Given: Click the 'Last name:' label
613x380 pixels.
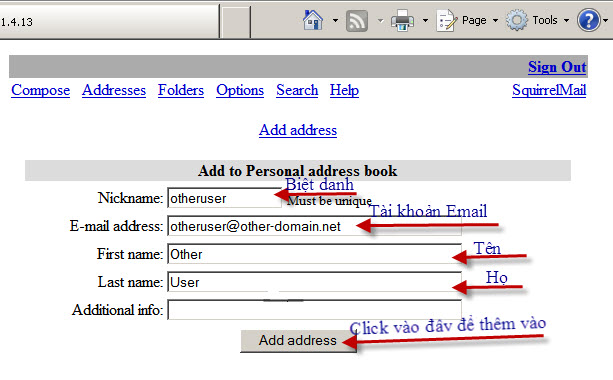Looking at the screenshot, I should tap(130, 282).
